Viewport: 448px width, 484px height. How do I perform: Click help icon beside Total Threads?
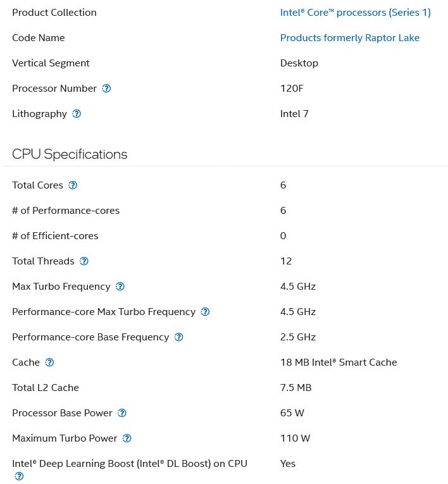pyautogui.click(x=84, y=261)
